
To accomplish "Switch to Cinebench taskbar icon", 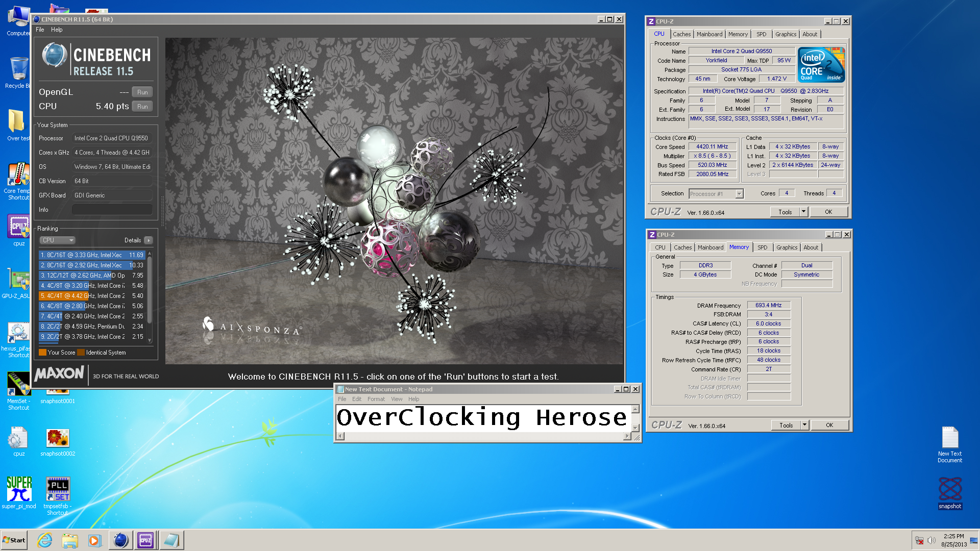I will [x=120, y=540].
